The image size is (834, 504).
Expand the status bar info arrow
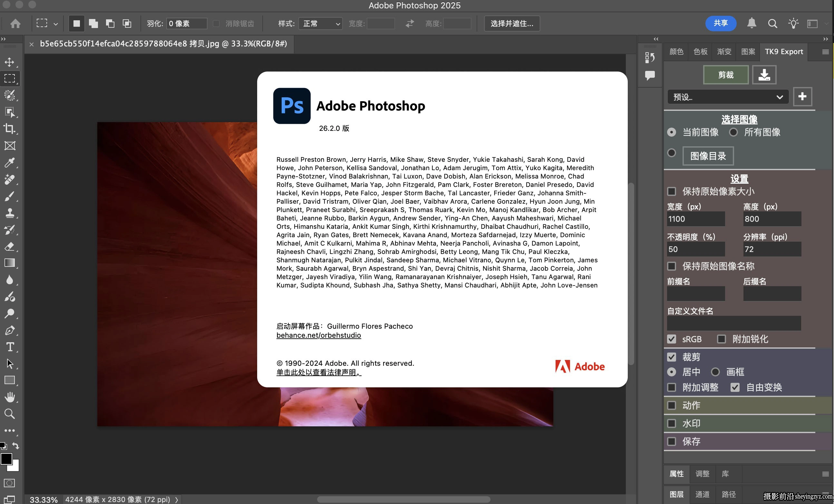coord(176,499)
